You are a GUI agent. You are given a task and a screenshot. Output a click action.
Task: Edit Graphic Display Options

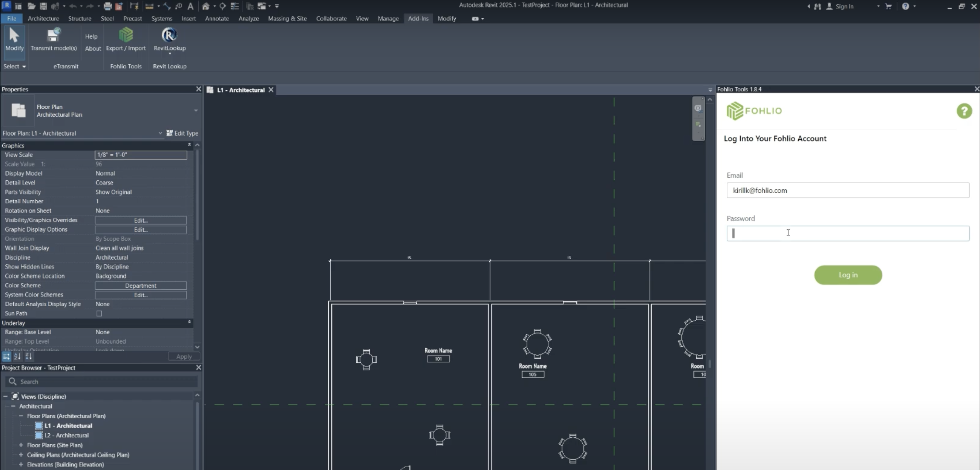141,230
